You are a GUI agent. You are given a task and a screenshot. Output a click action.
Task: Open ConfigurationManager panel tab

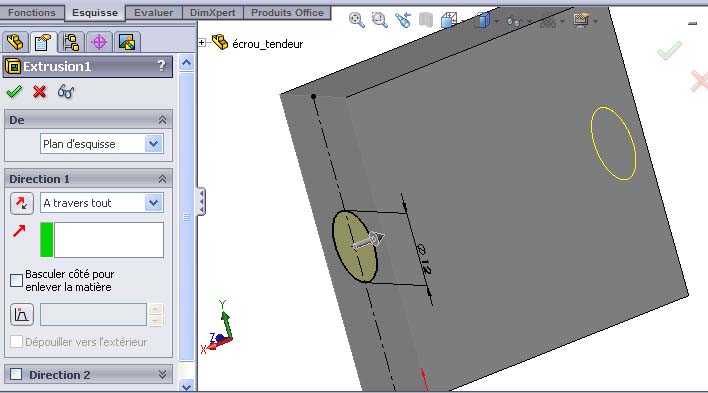pos(71,42)
